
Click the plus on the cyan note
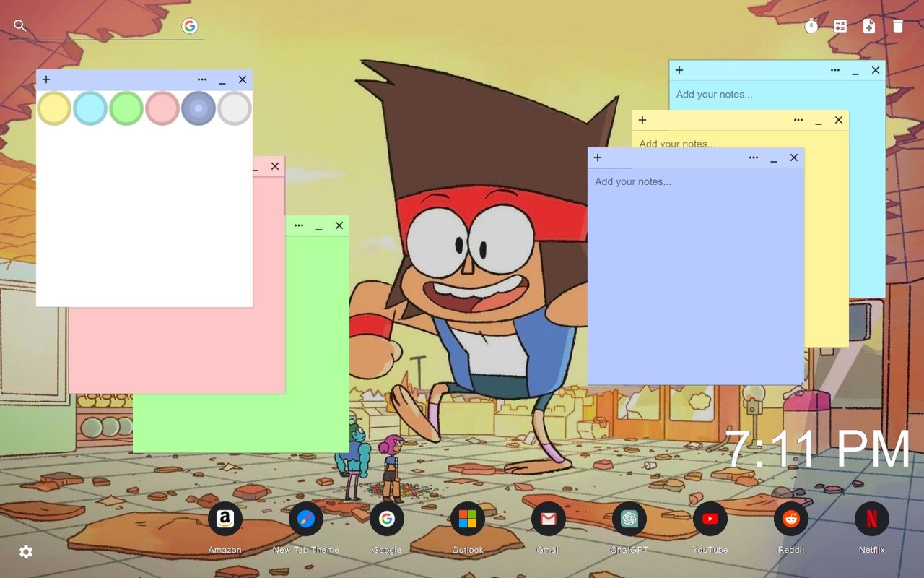(679, 70)
